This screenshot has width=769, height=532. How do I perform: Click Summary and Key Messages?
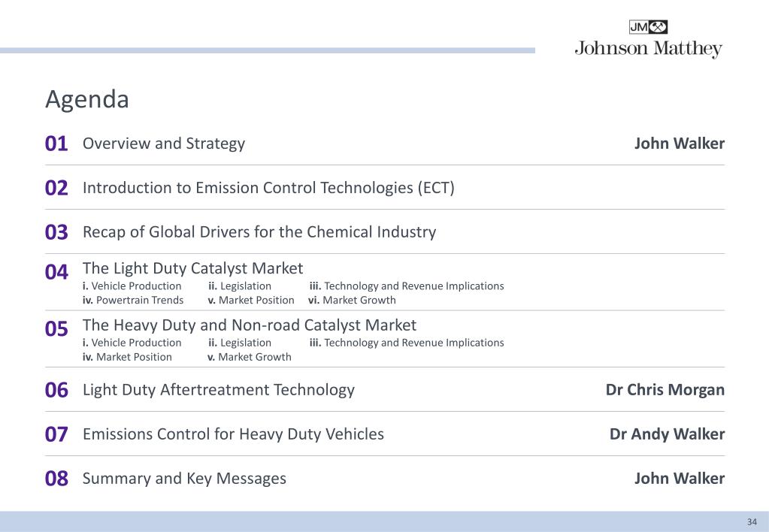point(184,479)
